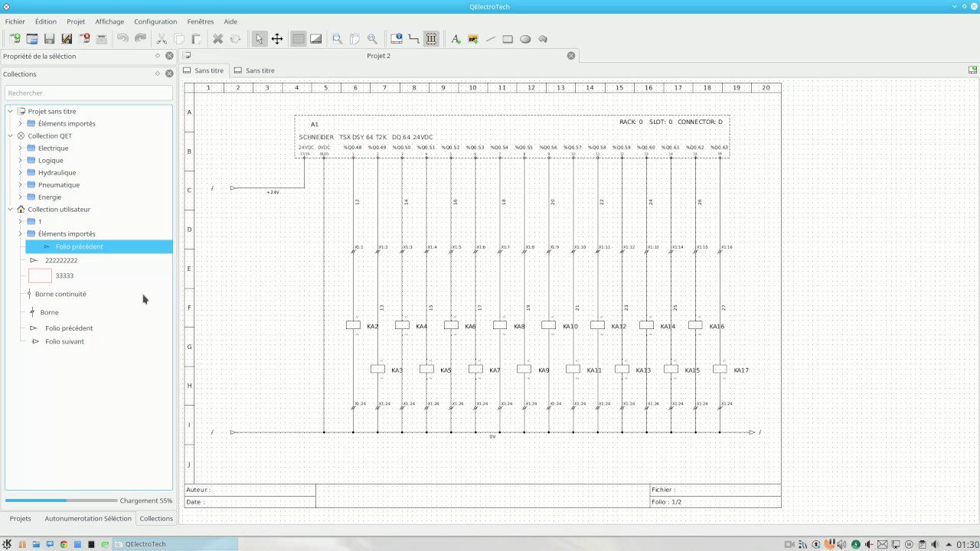Collapse the Collection utilisateur node
980x551 pixels.
tap(11, 209)
